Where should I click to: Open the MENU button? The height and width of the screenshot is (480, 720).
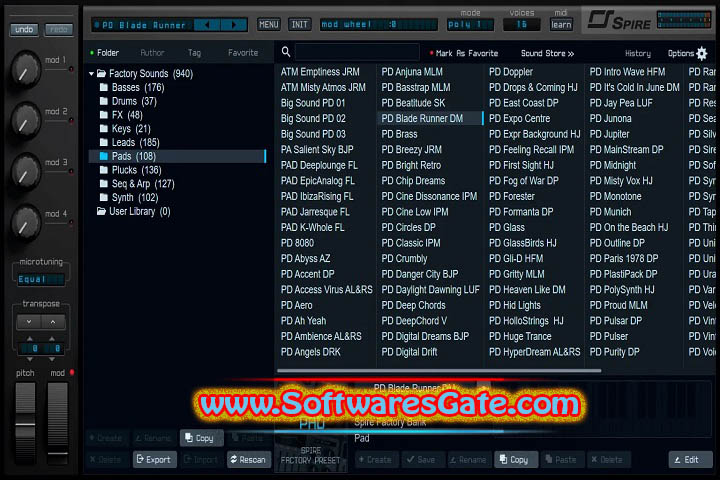pos(269,24)
